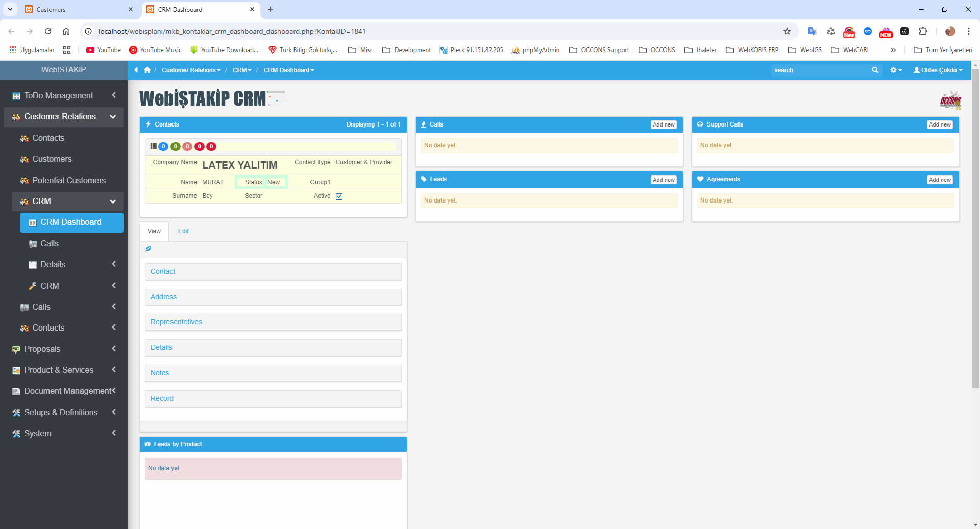This screenshot has width=980, height=529.
Task: Open Potential Customers in sidebar
Action: 68,180
